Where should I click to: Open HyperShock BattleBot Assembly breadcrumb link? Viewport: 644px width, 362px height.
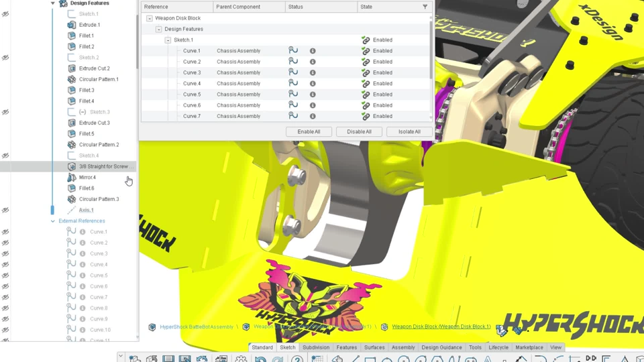[x=197, y=327]
